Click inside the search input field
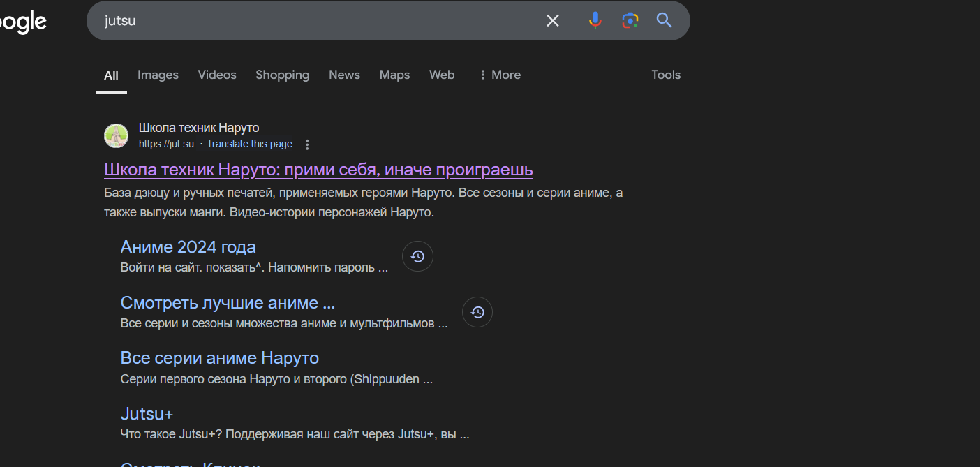 click(x=279, y=20)
